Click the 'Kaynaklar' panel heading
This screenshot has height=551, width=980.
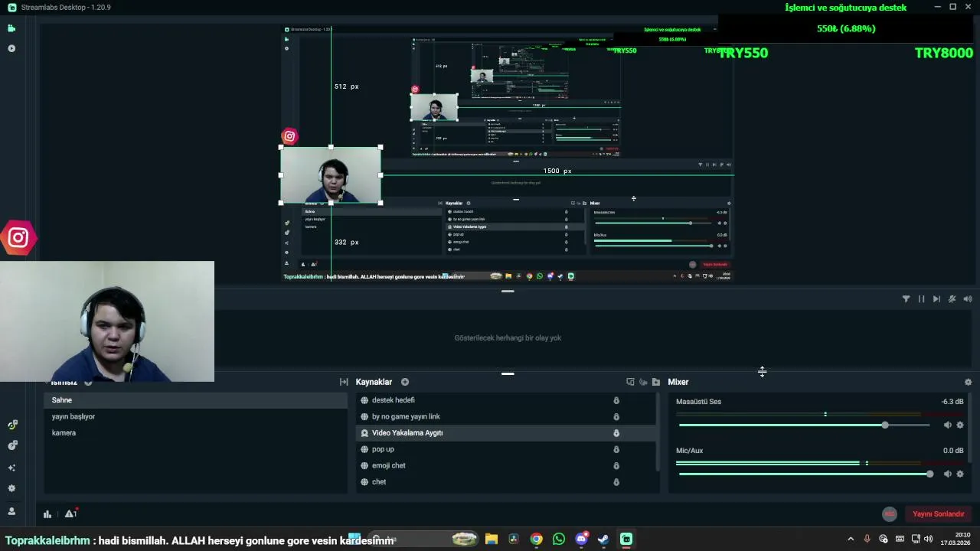tap(374, 382)
